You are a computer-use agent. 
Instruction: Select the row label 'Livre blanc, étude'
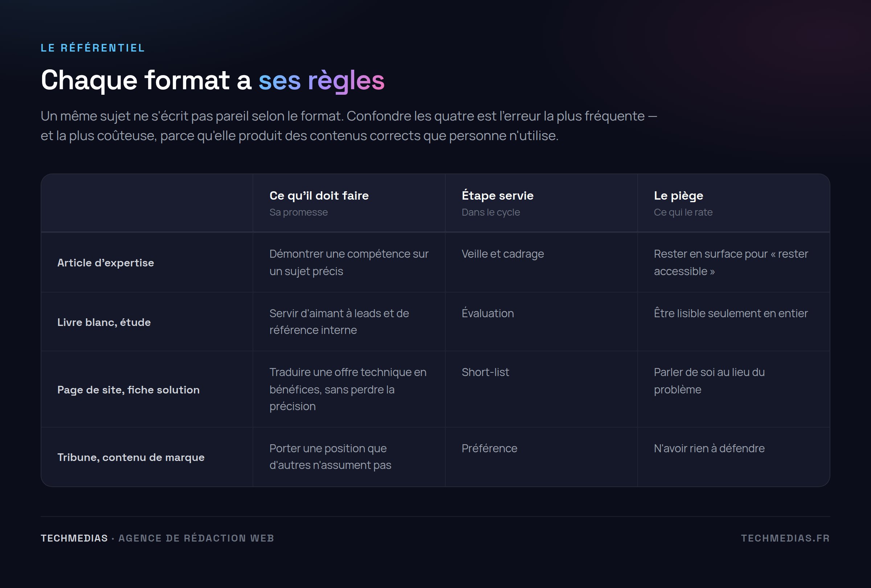(104, 322)
